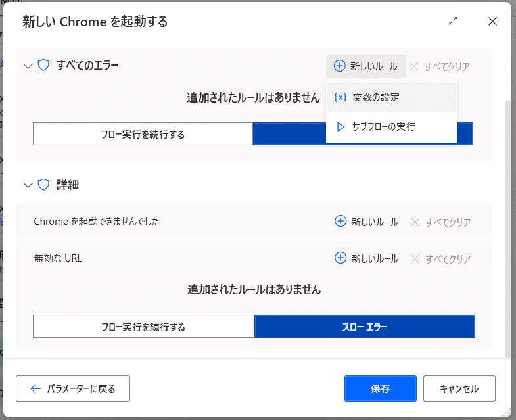Expand the dialog with the diagonal arrows icon

[453, 21]
